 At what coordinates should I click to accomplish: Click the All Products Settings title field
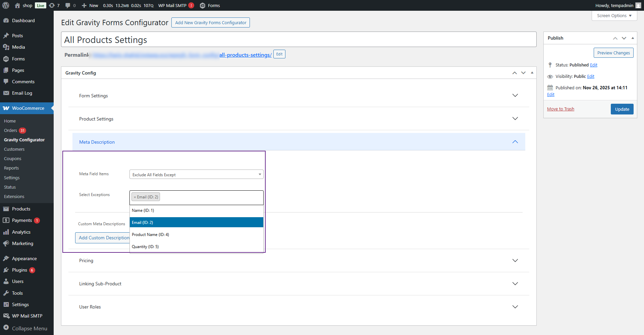pos(299,40)
